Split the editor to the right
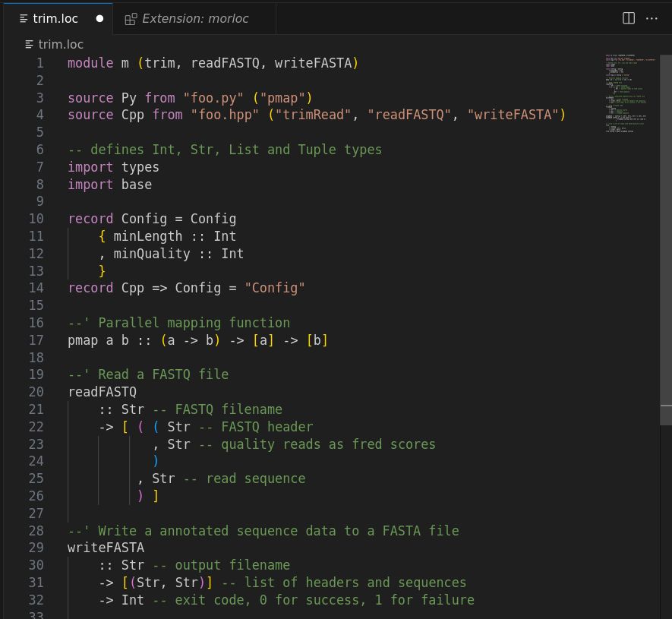 pos(628,18)
